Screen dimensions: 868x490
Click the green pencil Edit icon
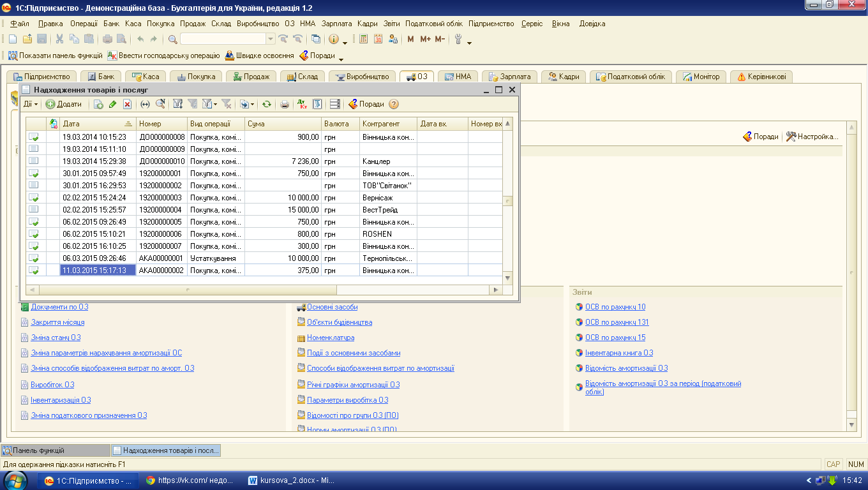coord(112,104)
